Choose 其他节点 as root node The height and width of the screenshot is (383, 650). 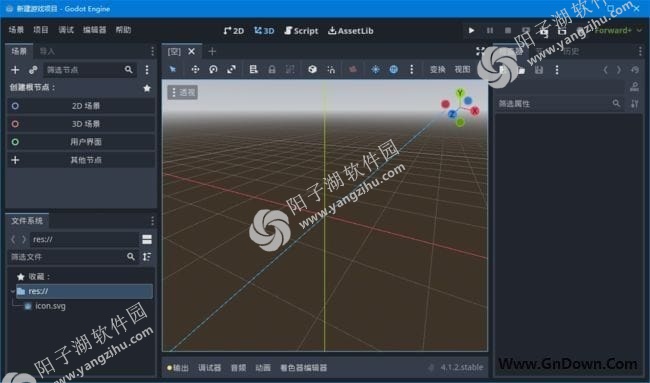[x=81, y=160]
